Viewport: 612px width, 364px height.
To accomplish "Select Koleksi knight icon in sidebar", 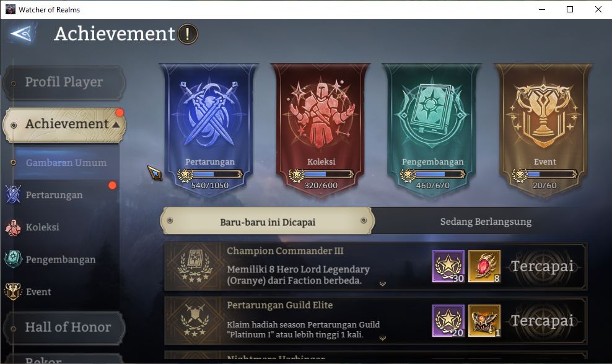I will click(13, 227).
